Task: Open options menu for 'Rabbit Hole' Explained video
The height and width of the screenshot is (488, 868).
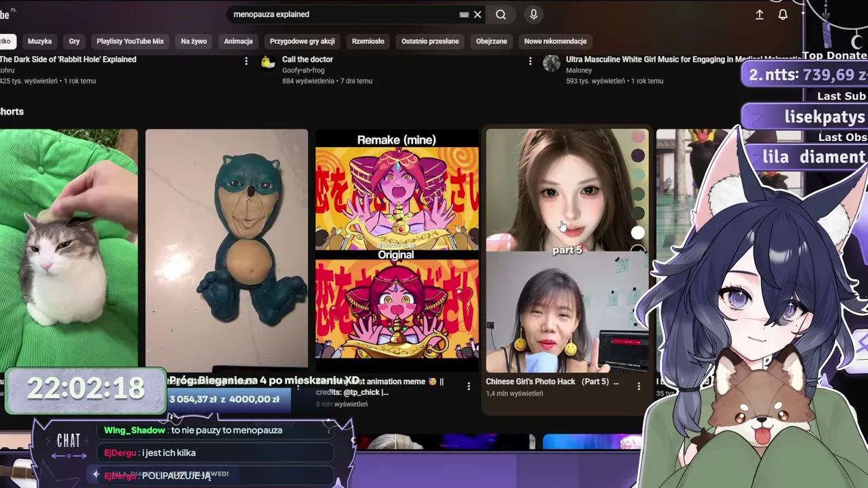Action: pos(246,61)
